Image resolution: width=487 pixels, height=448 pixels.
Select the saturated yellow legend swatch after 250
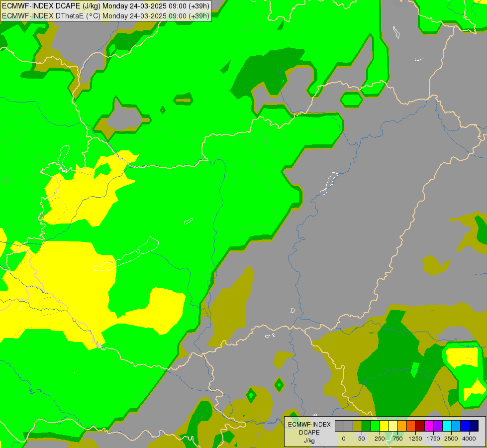point(385,426)
